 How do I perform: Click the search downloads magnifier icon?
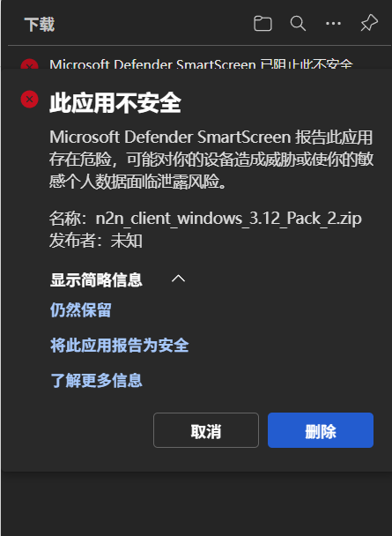tap(298, 24)
